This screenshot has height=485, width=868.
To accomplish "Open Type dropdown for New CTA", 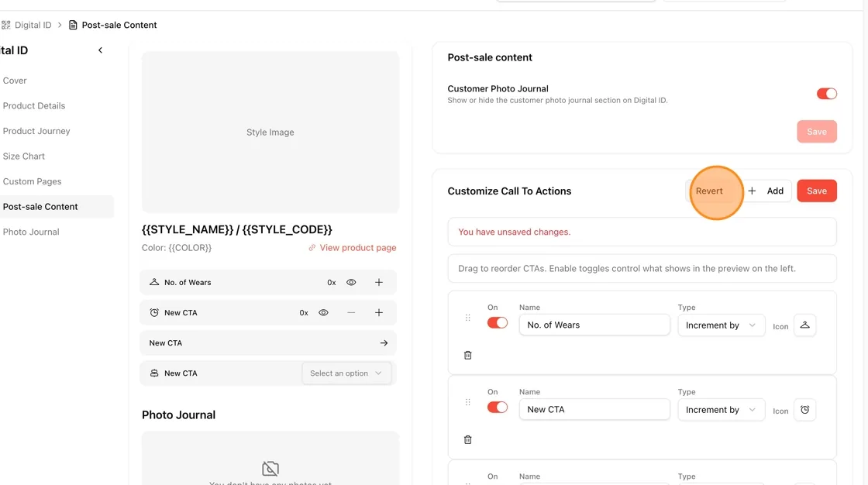I will (x=722, y=410).
